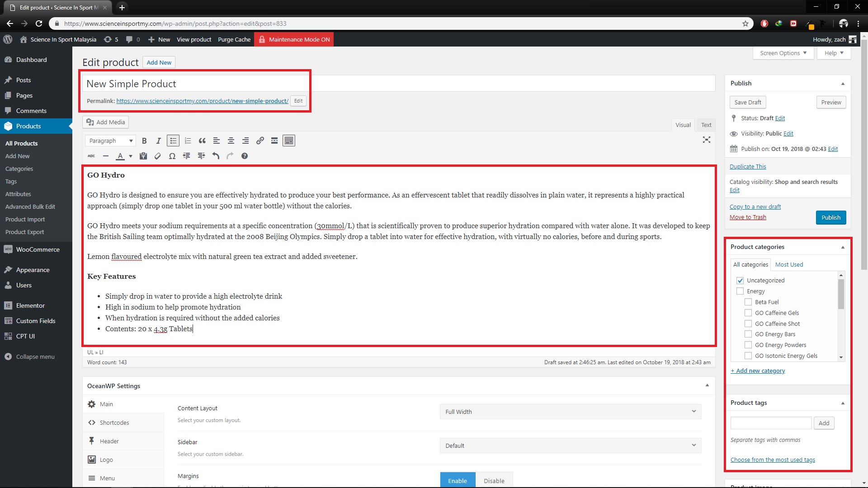
Task: Open the Help dropdown tab
Action: coord(834,53)
